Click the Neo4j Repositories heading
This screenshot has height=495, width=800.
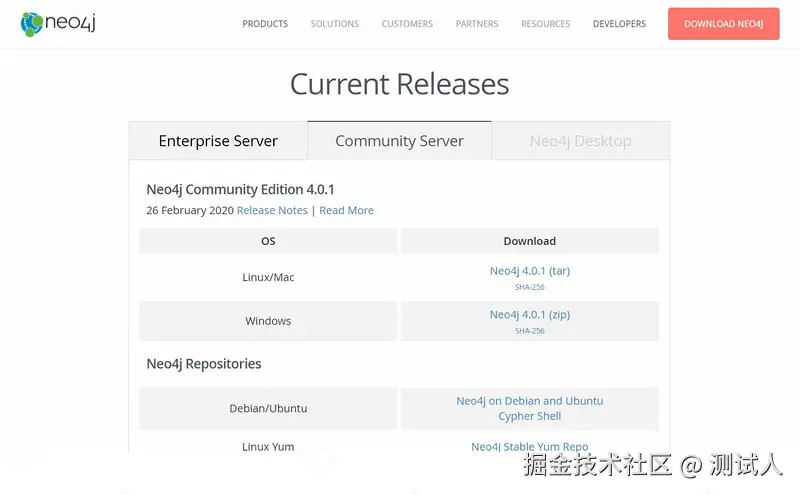tap(204, 364)
